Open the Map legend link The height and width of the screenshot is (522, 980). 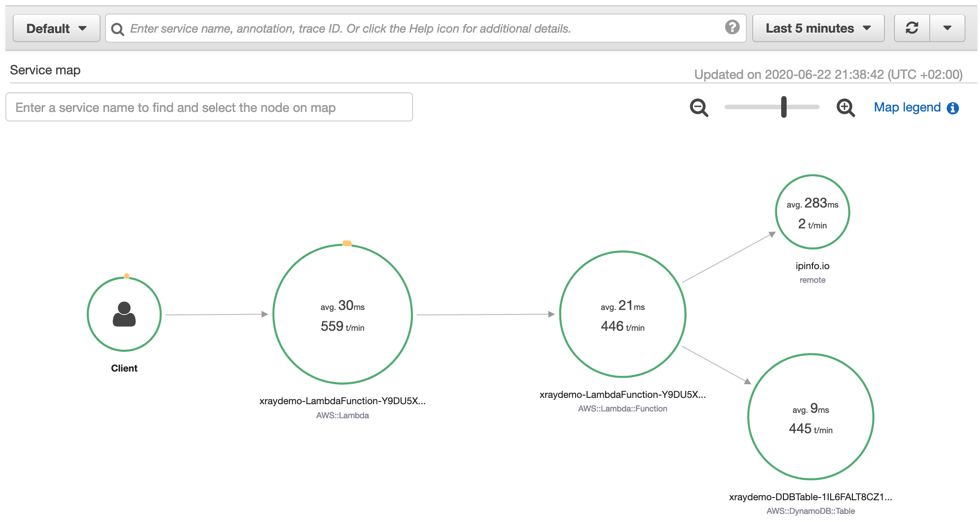[x=907, y=107]
